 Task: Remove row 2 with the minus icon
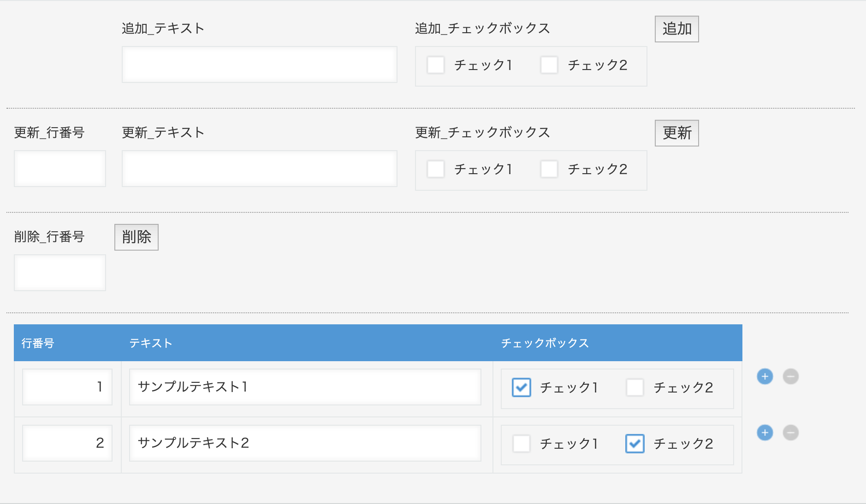(790, 433)
